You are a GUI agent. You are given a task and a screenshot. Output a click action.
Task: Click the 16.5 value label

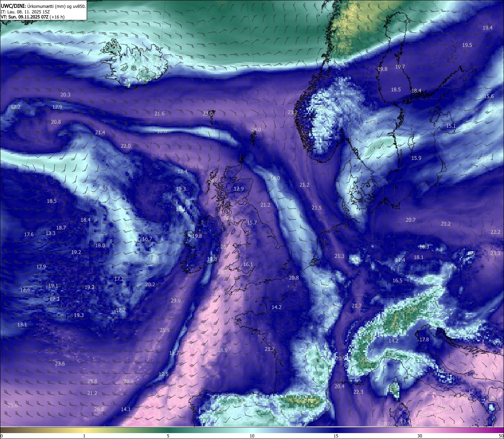point(397,281)
